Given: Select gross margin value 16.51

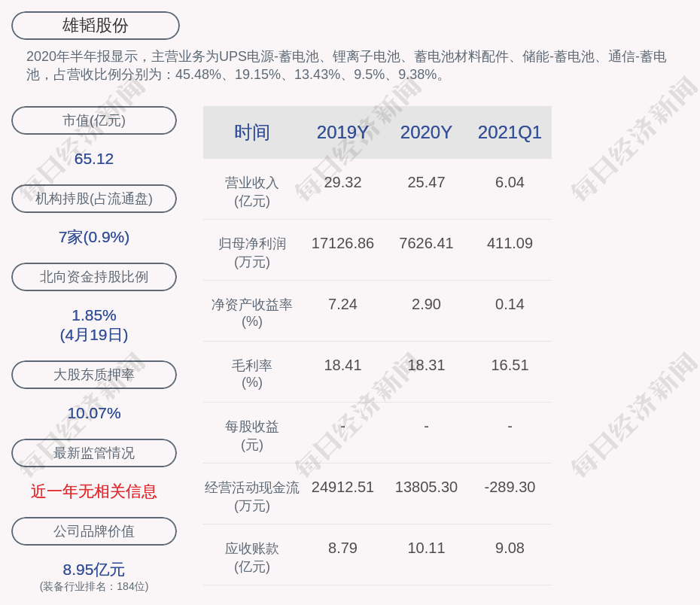Looking at the screenshot, I should click(x=510, y=366).
